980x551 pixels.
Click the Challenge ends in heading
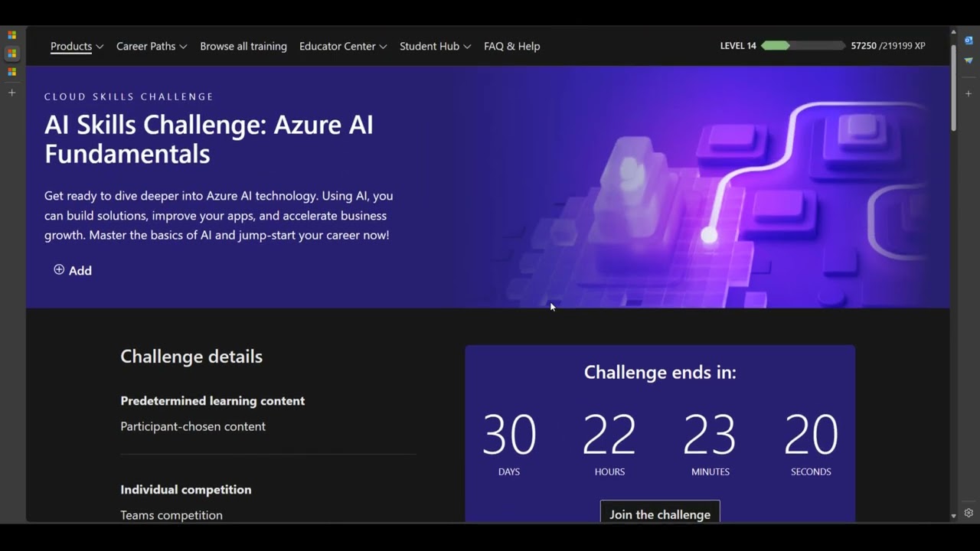tap(660, 372)
